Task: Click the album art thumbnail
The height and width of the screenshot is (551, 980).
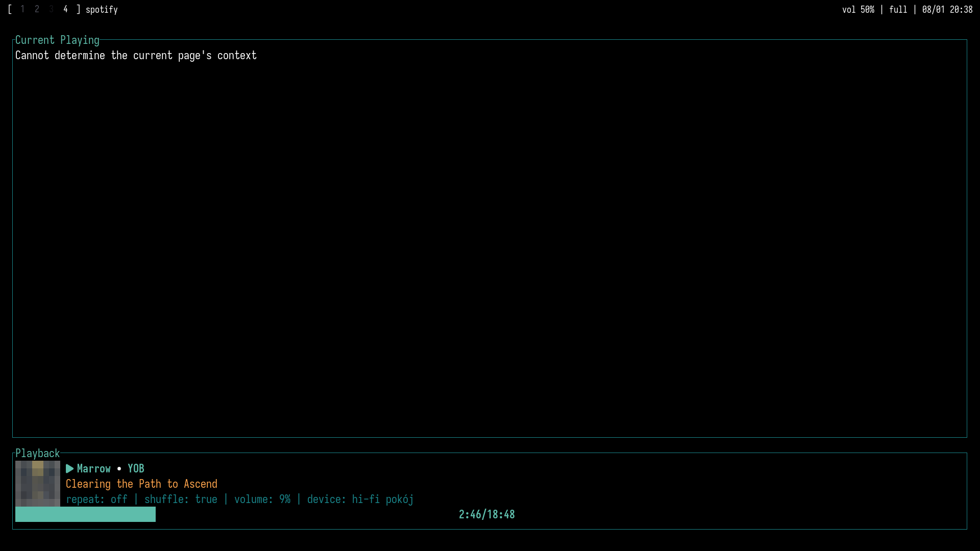Action: (37, 483)
